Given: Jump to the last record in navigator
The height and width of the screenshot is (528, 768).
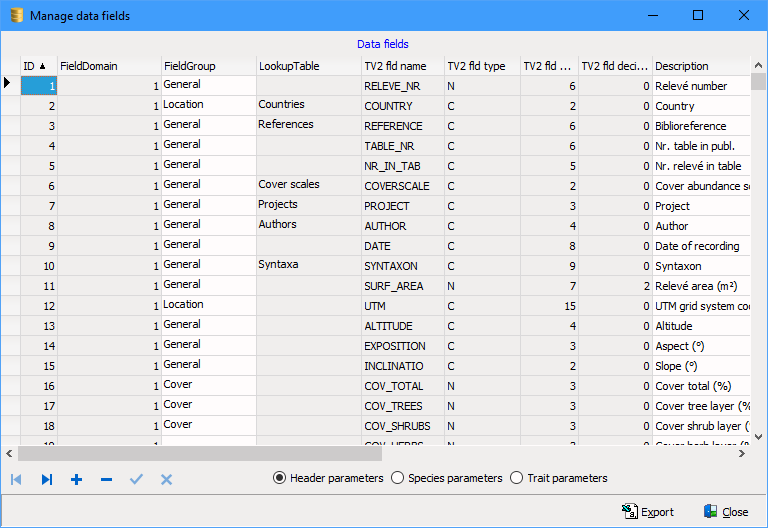Looking at the screenshot, I should (x=46, y=480).
